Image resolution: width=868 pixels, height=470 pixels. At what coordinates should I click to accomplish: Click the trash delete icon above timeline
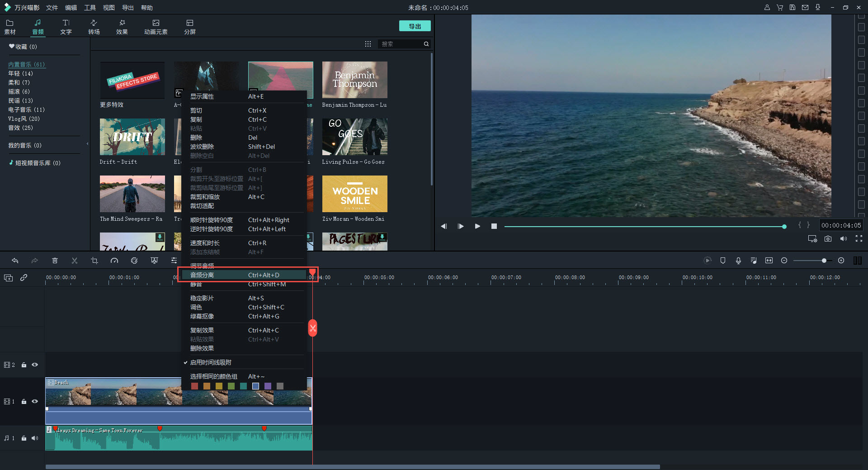55,261
